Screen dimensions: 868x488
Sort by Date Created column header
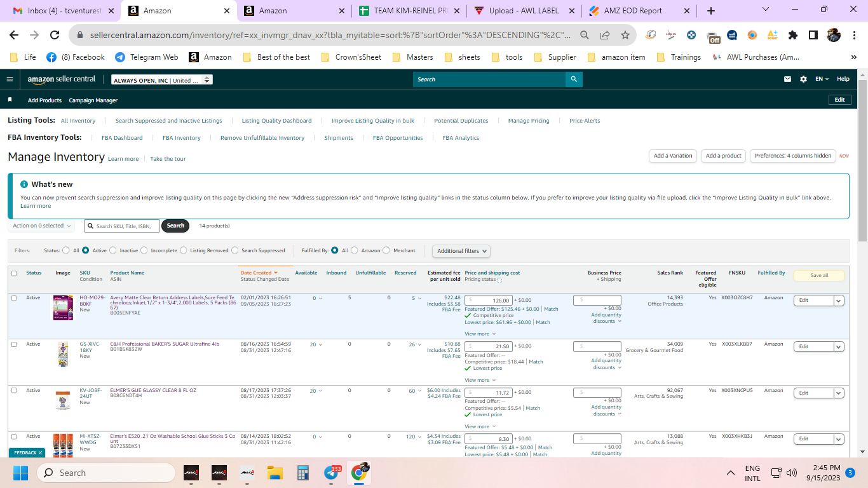tap(259, 273)
